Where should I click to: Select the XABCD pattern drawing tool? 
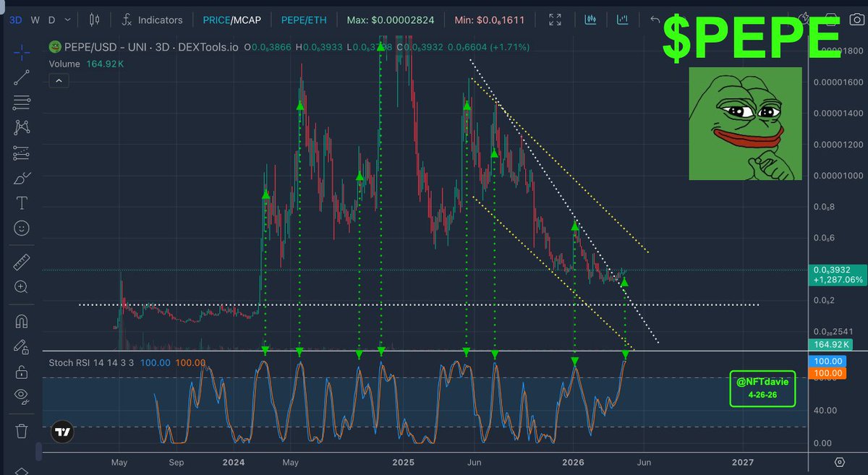(22, 127)
